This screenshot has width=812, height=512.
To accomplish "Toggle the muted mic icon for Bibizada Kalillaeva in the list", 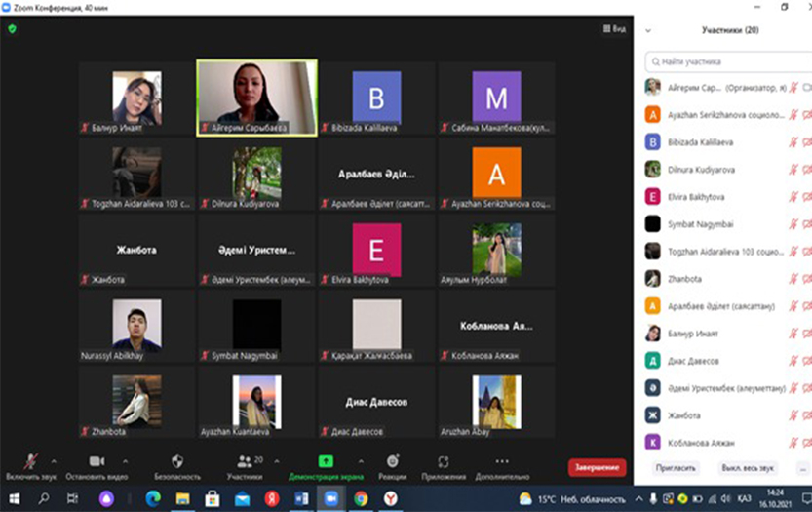I will point(793,142).
